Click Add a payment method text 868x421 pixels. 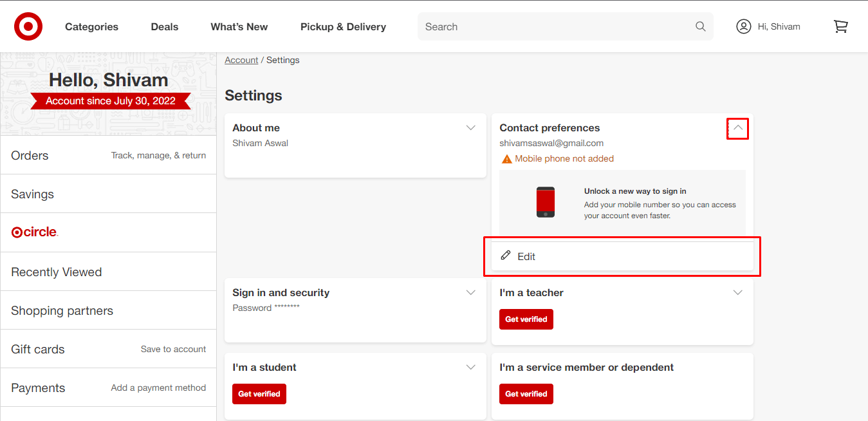tap(158, 388)
